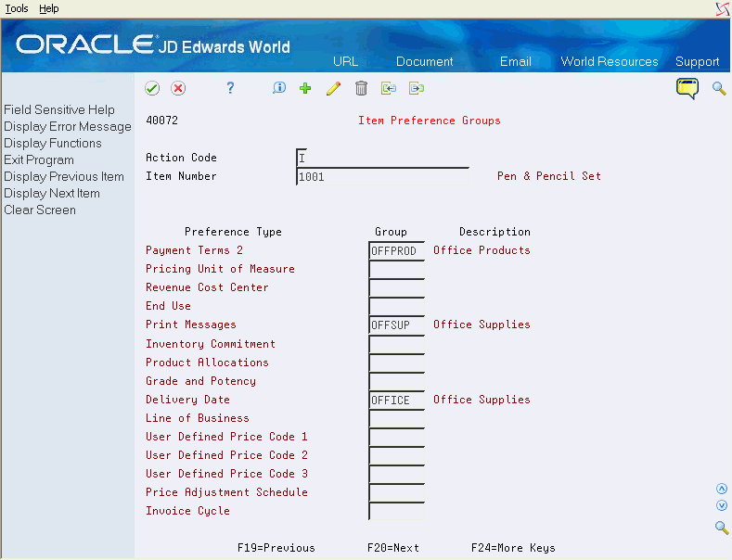This screenshot has width=732, height=560.
Task: Click the F19=Previous function key text
Action: click(x=276, y=548)
